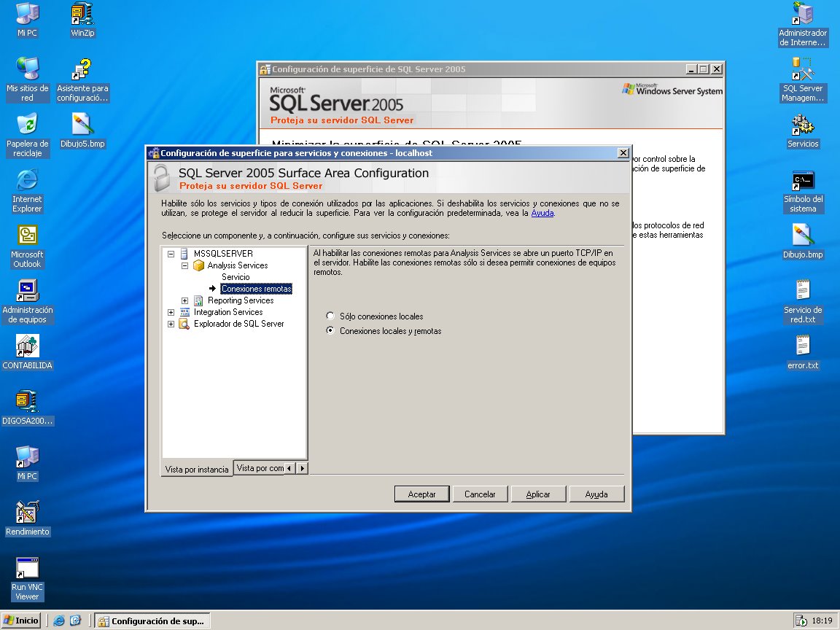Launch Internet Explorer from quick launch
Screen dimensions: 840x630
click(59, 621)
